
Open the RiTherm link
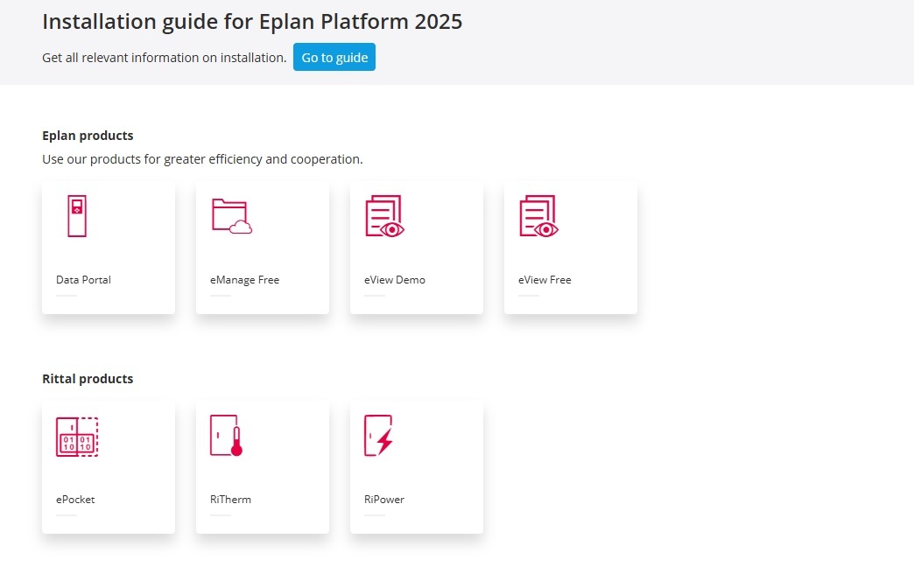[230, 499]
